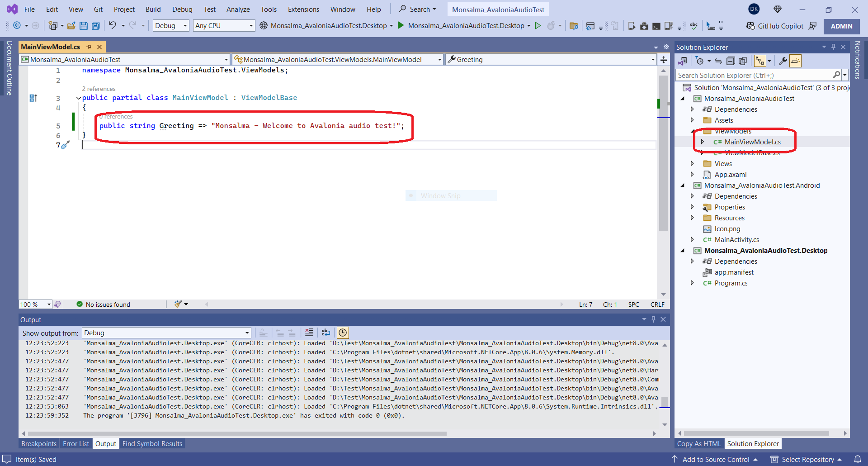Switch to the Error List tab
Viewport: 868px width, 466px height.
76,444
